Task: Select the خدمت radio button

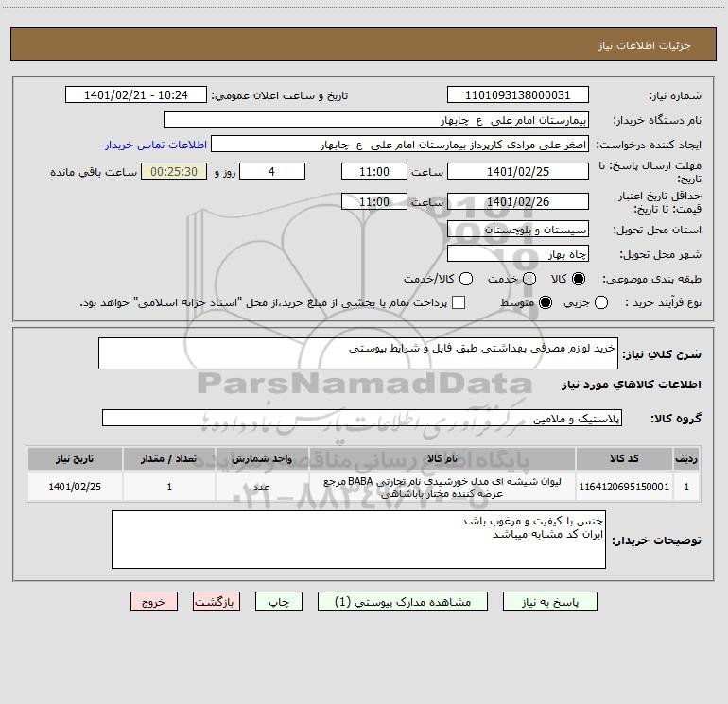Action: pyautogui.click(x=529, y=279)
